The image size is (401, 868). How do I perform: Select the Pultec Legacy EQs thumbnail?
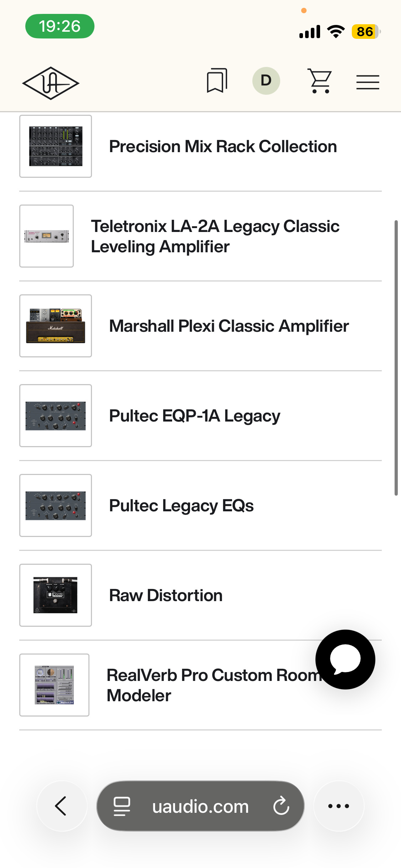[x=56, y=505]
